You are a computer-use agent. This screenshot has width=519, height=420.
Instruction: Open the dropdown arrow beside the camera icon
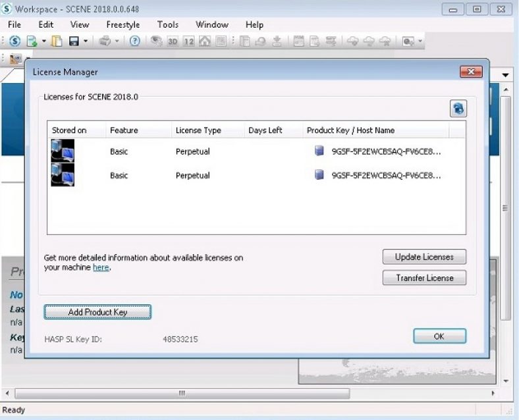point(420,41)
